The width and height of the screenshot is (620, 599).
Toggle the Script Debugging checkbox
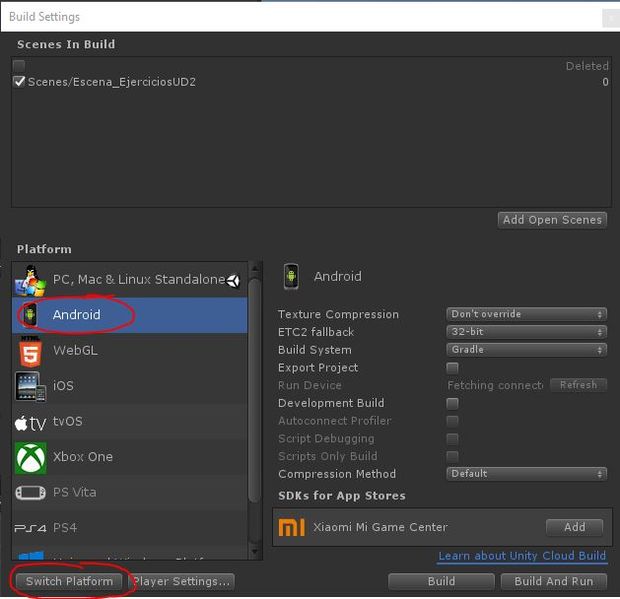(x=452, y=438)
